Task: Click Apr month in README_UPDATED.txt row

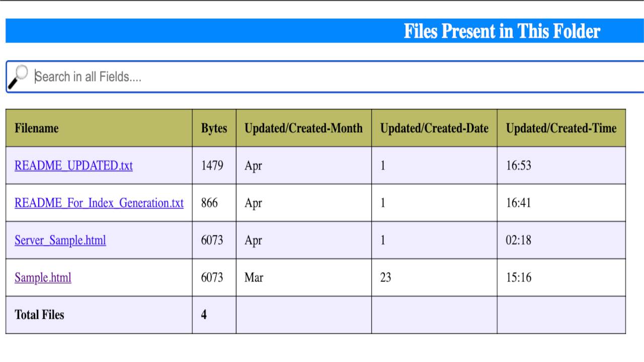Action: click(x=304, y=165)
